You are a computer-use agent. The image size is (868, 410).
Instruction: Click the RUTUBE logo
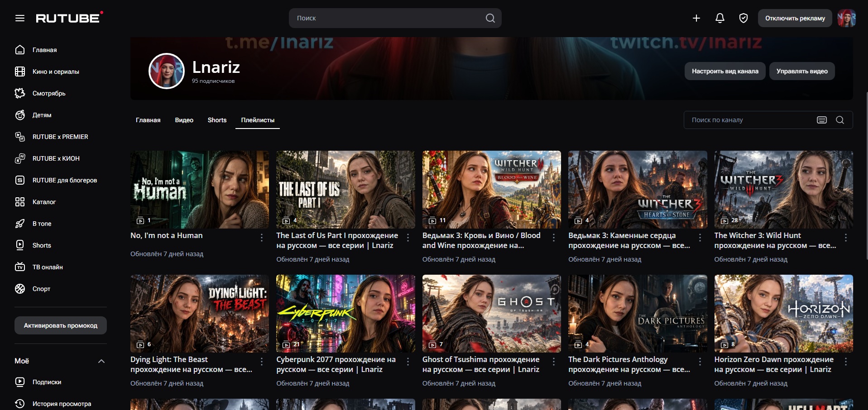69,18
